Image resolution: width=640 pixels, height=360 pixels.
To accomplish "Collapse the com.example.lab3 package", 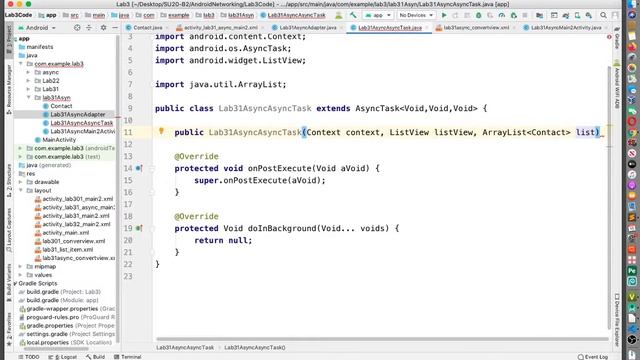I will click(21, 64).
